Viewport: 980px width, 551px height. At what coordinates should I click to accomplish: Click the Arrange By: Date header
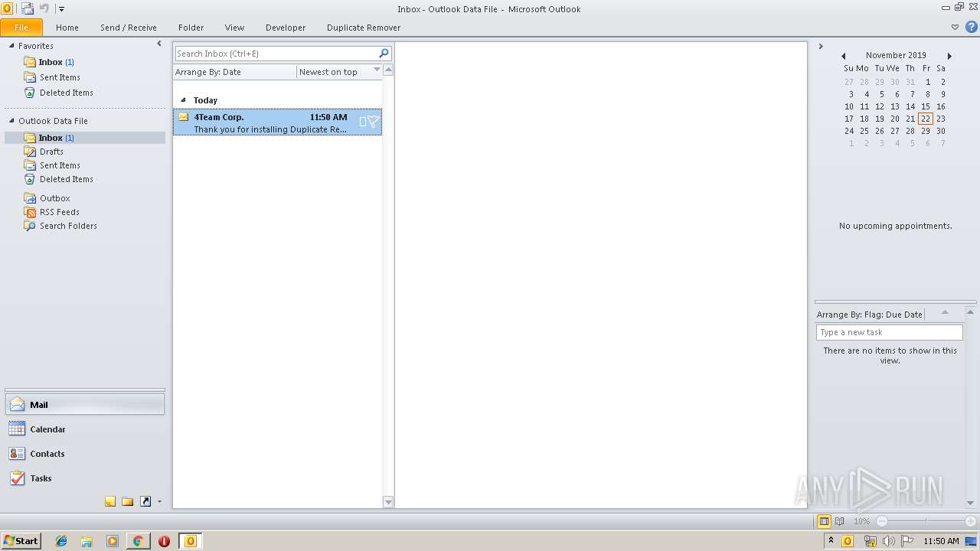pyautogui.click(x=234, y=72)
